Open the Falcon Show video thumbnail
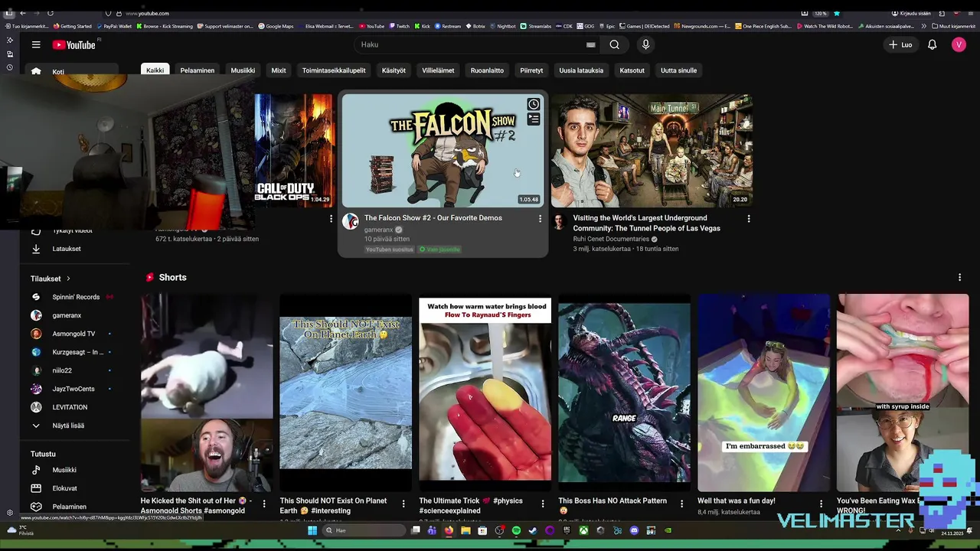Screen dimensions: 980x551 click(x=443, y=151)
